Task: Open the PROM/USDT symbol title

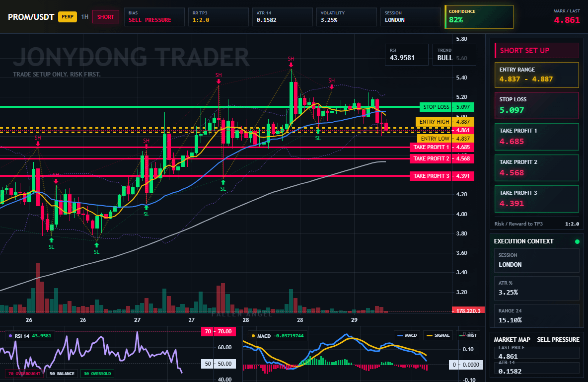Action: pos(31,17)
